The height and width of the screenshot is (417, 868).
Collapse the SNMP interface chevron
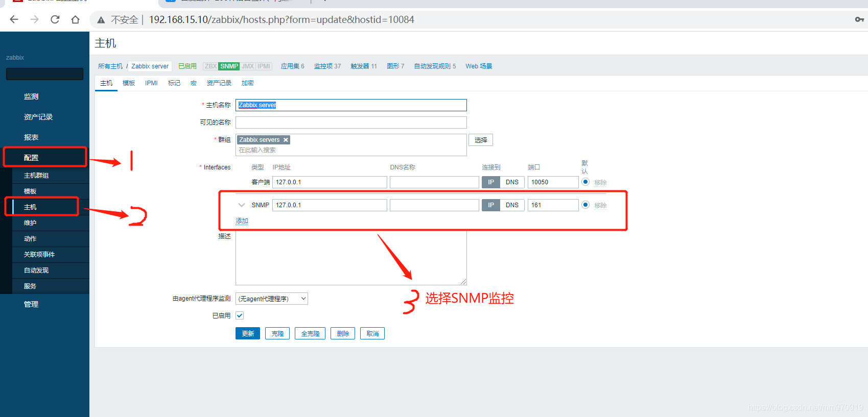pos(242,205)
